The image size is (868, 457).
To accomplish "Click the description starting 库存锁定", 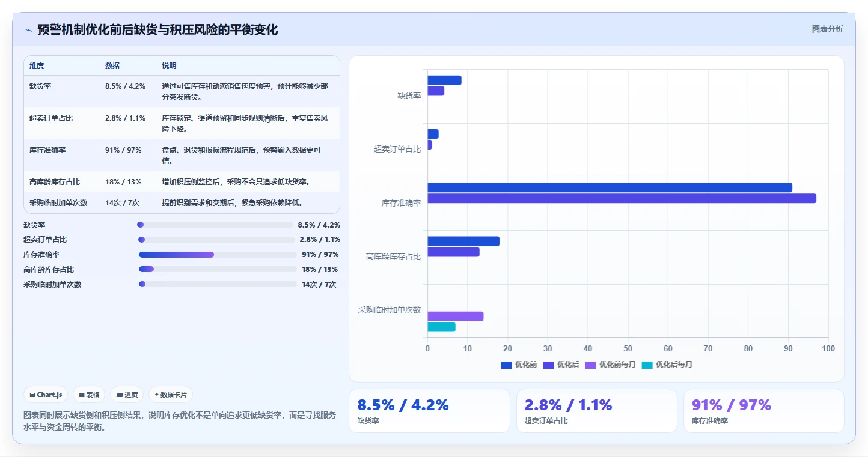I will tap(245, 124).
